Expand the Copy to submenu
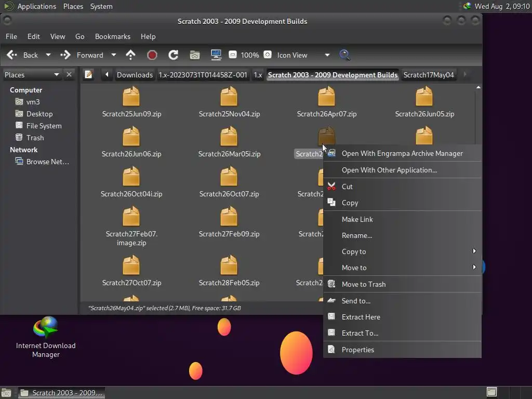 [403, 251]
